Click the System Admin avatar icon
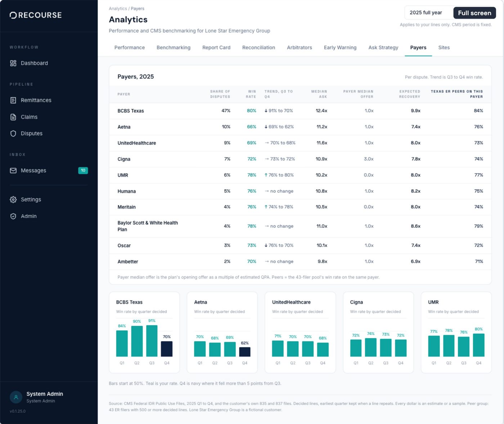 pyautogui.click(x=16, y=397)
